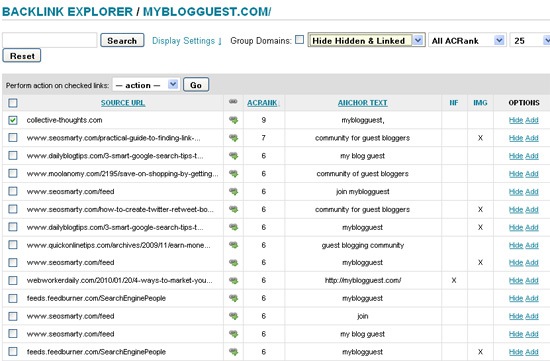The width and height of the screenshot is (550, 361).
Task: Click the Go button
Action: (x=196, y=85)
